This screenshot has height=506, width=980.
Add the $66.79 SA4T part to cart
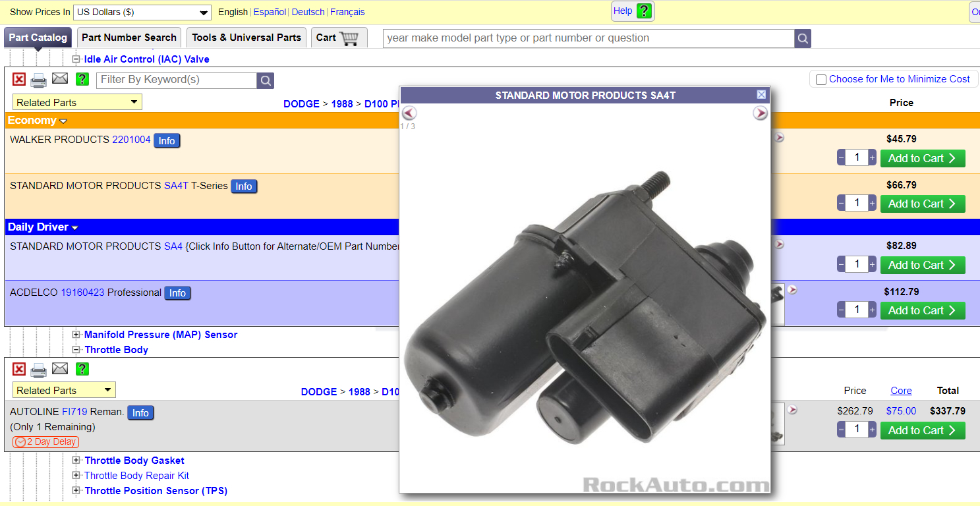923,204
